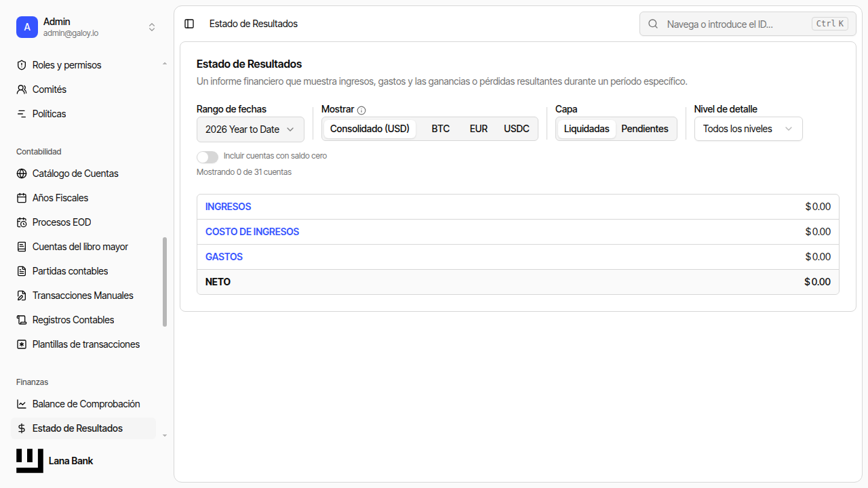Viewport: 868px width, 488px height.
Task: Click the sidebar scroll-down arrow
Action: pyautogui.click(x=165, y=435)
